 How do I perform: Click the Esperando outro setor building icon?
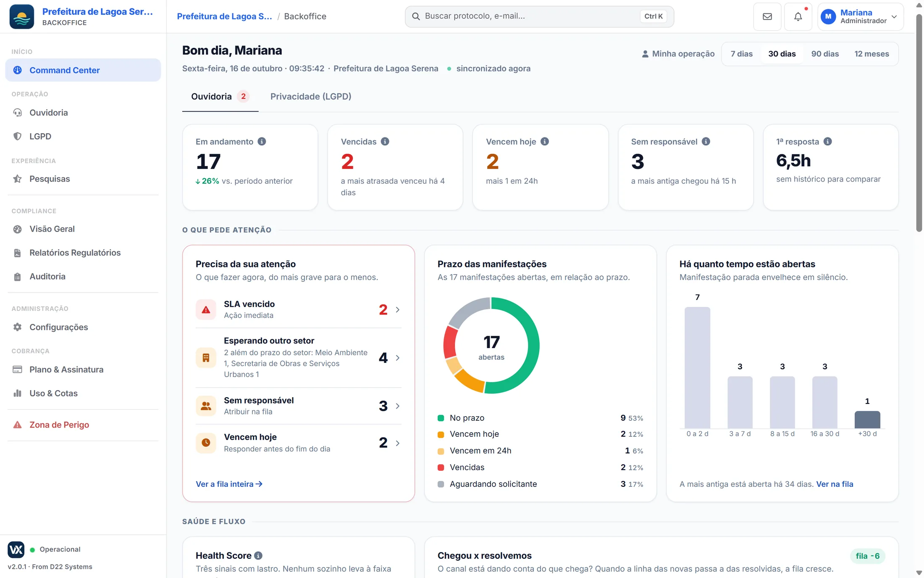pyautogui.click(x=206, y=358)
